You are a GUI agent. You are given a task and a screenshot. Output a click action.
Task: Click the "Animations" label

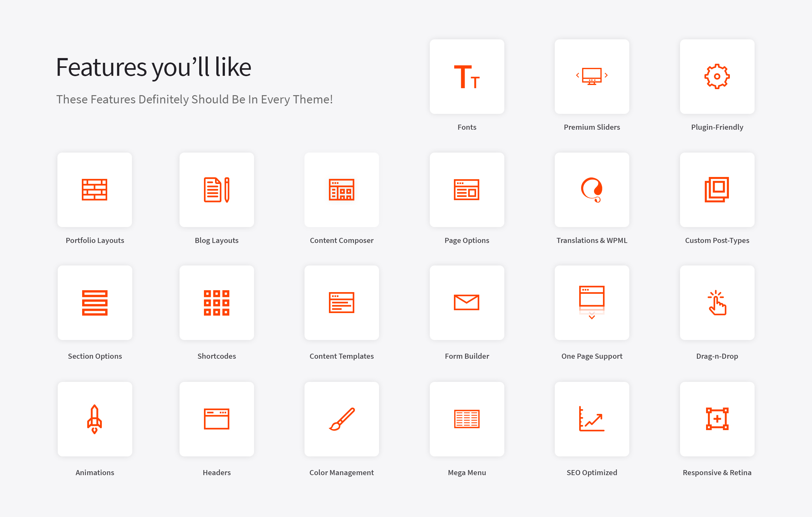[x=95, y=473]
